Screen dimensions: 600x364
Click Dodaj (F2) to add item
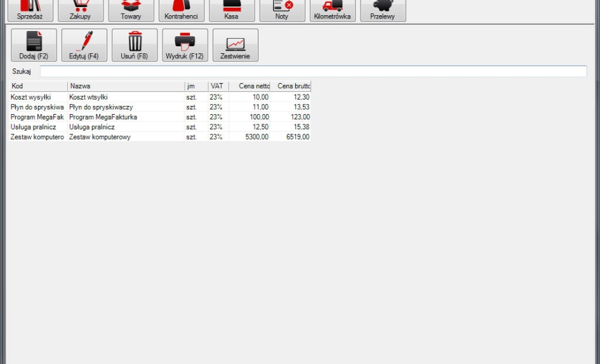tap(34, 45)
